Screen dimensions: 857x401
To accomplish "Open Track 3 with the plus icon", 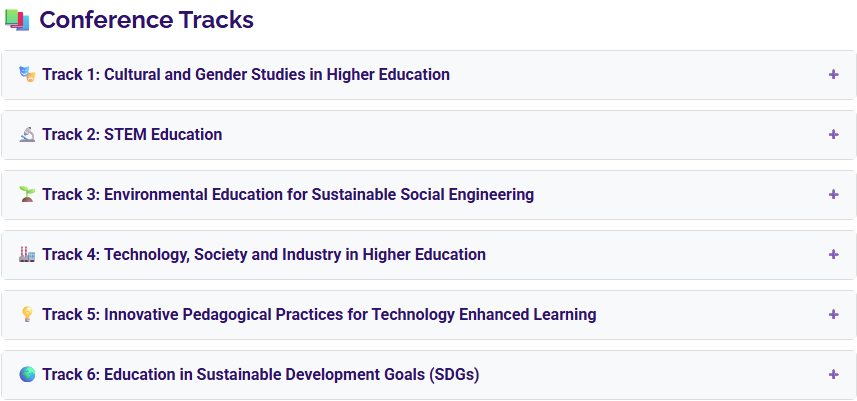I will (x=833, y=195).
